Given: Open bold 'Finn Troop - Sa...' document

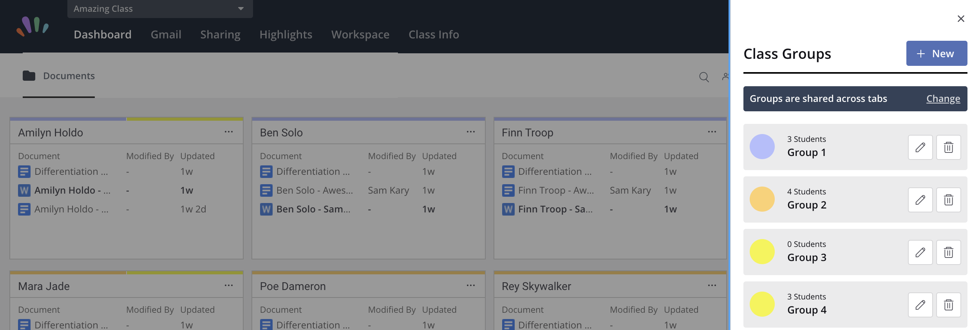Looking at the screenshot, I should 555,209.
